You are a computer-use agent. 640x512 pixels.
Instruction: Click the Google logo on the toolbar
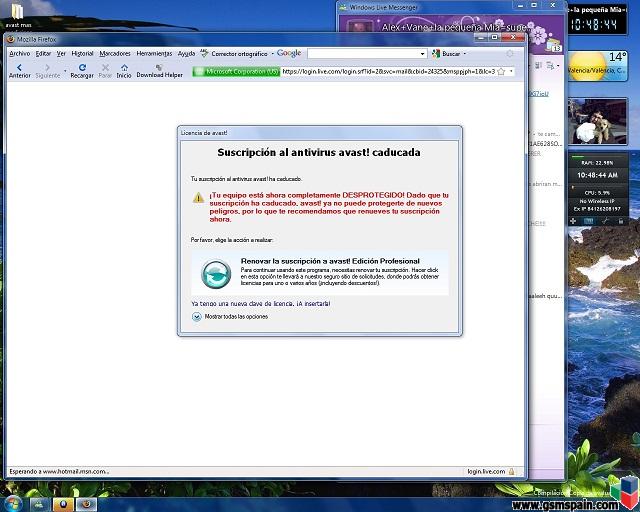tap(289, 53)
